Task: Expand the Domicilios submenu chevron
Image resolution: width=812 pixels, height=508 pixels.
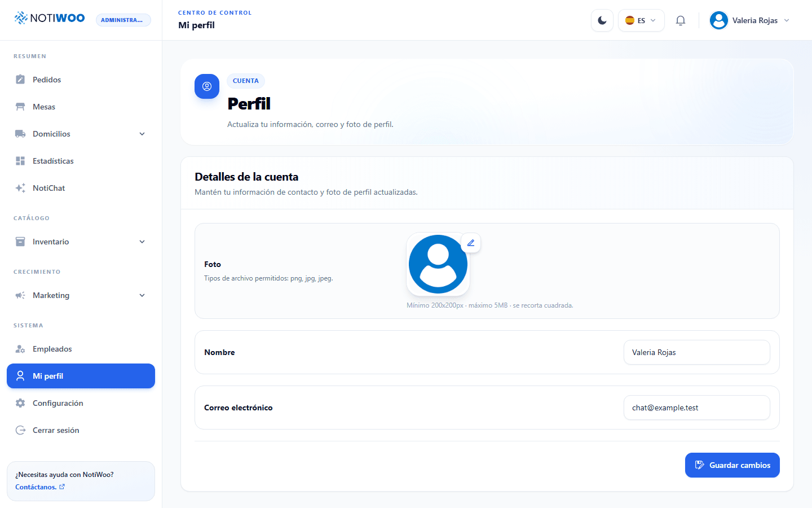Action: pos(142,134)
